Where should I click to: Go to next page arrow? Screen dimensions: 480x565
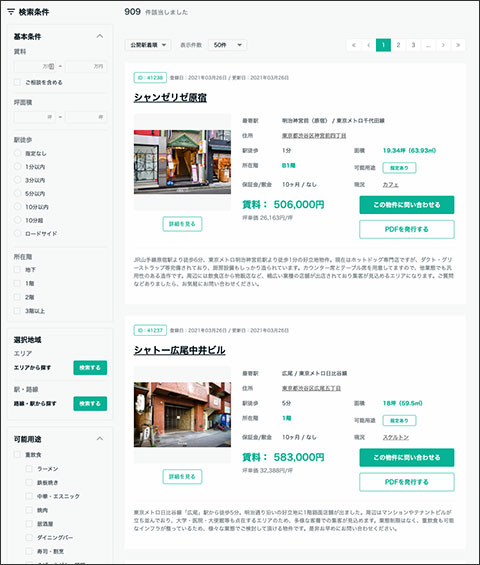tap(443, 45)
